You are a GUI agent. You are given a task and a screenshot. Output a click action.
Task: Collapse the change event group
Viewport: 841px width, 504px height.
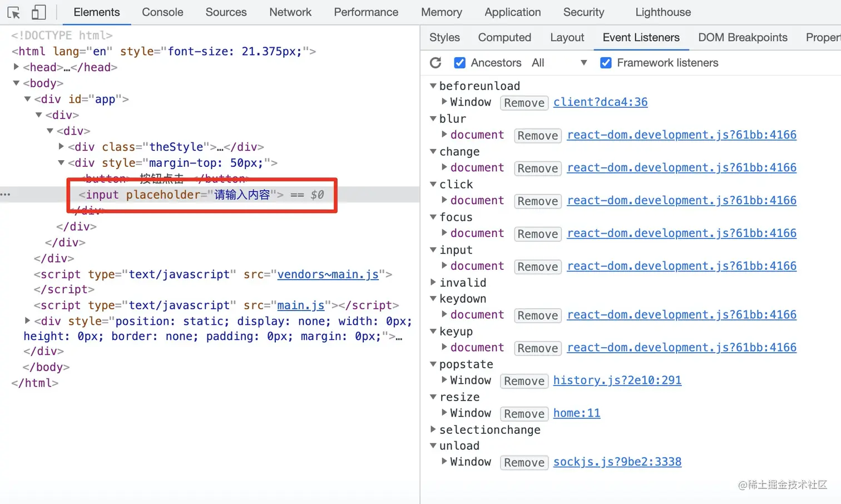(433, 151)
